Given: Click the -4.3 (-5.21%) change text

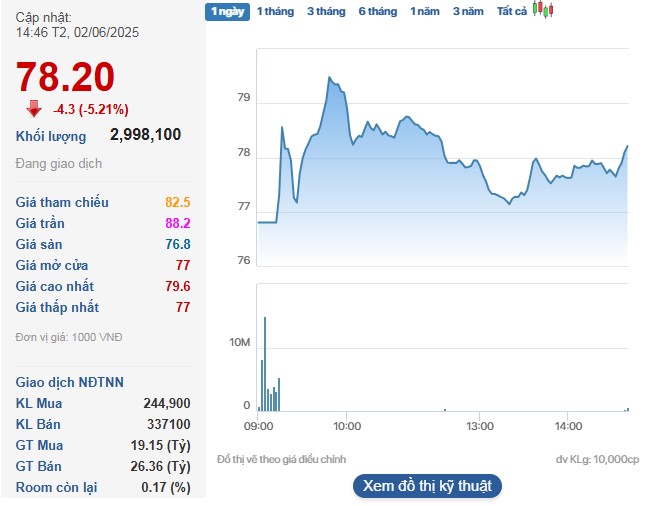Looking at the screenshot, I should click(91, 110).
